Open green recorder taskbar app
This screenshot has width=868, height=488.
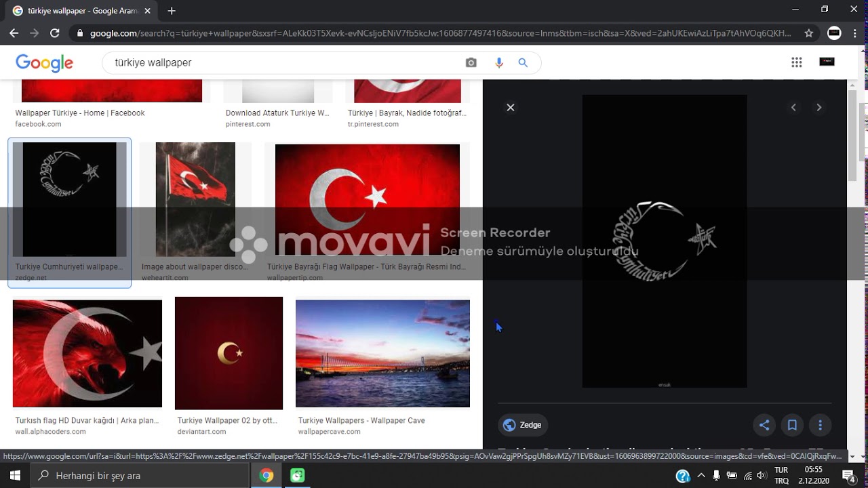[x=298, y=476]
